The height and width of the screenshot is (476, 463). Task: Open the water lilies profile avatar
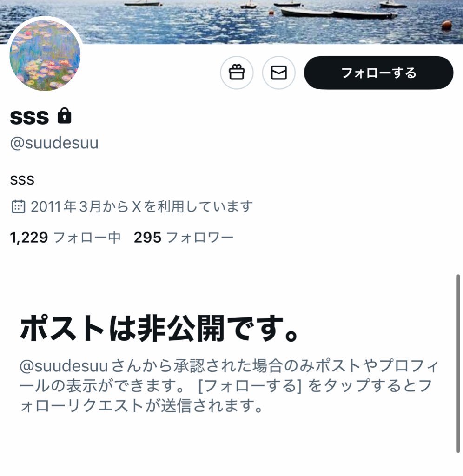point(45,55)
